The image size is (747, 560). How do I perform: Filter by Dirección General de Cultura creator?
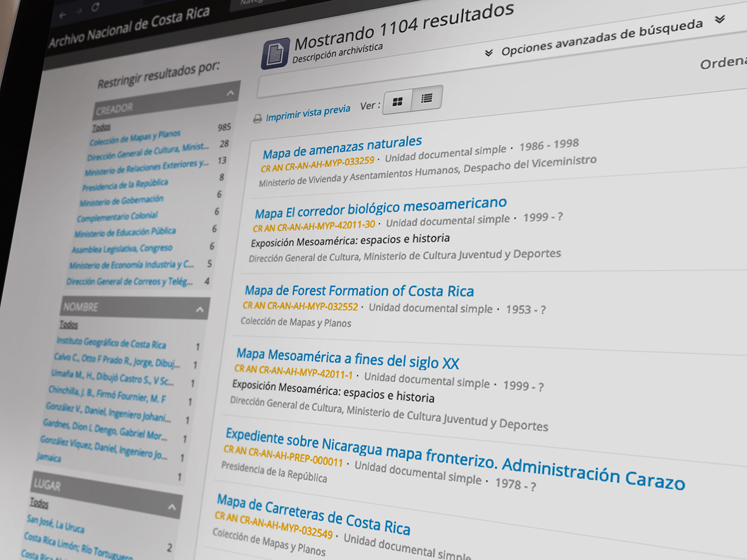point(148,151)
